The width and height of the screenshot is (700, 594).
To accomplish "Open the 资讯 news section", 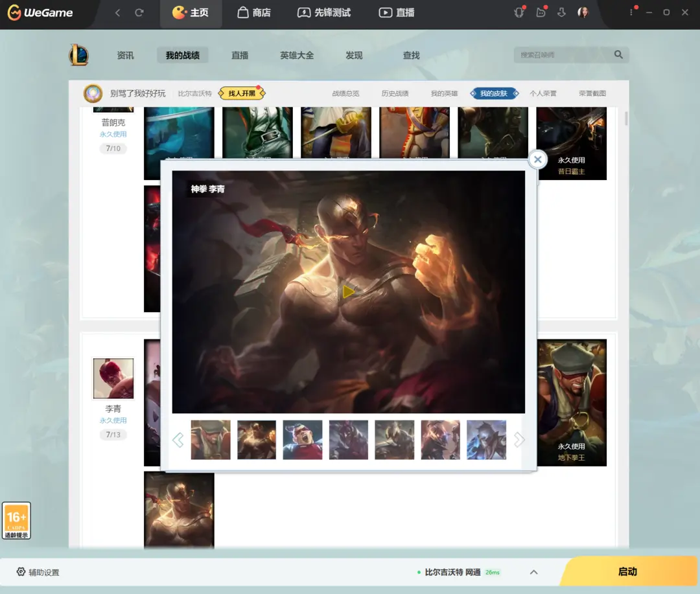I will point(126,55).
